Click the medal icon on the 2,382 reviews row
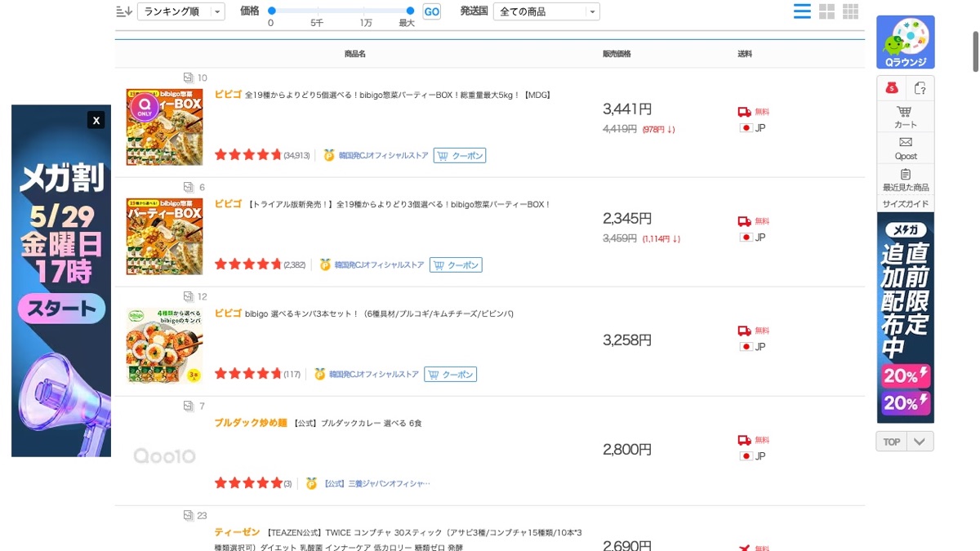Viewport: 980px width, 551px height. coord(325,264)
